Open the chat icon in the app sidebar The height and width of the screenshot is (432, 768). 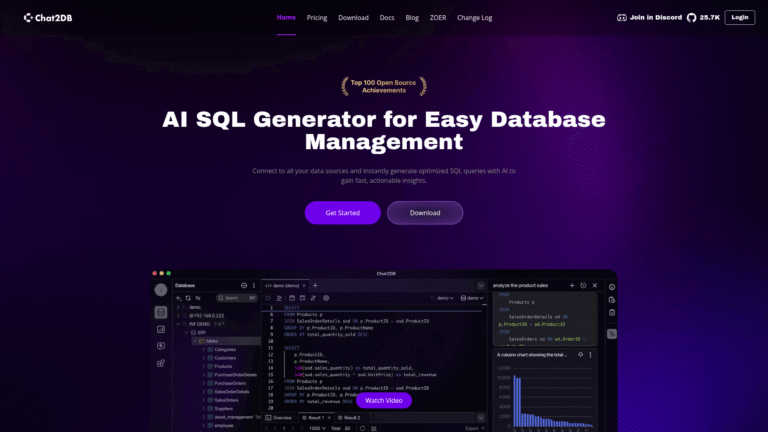pos(161,346)
